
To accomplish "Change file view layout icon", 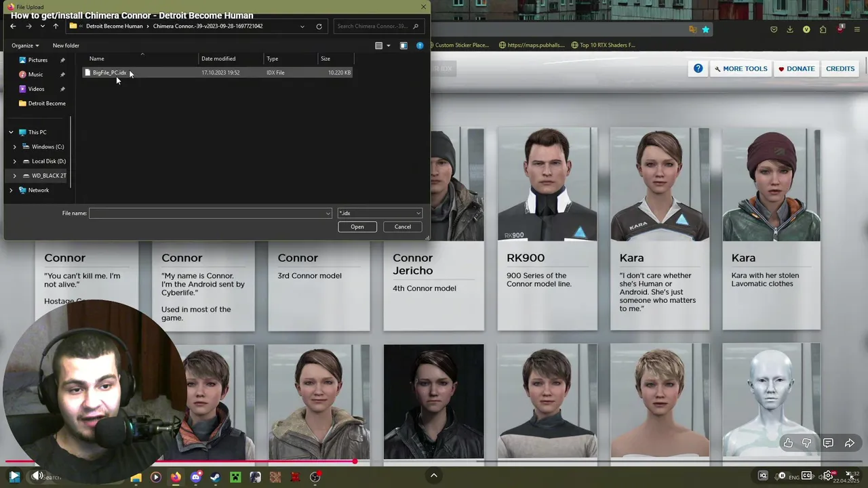I will point(379,45).
